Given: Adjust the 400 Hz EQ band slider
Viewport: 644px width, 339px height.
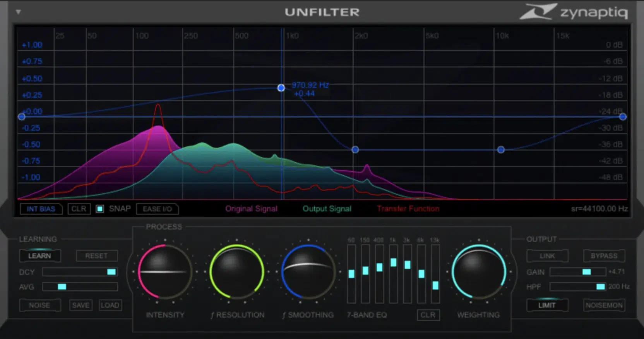Looking at the screenshot, I should click(379, 274).
